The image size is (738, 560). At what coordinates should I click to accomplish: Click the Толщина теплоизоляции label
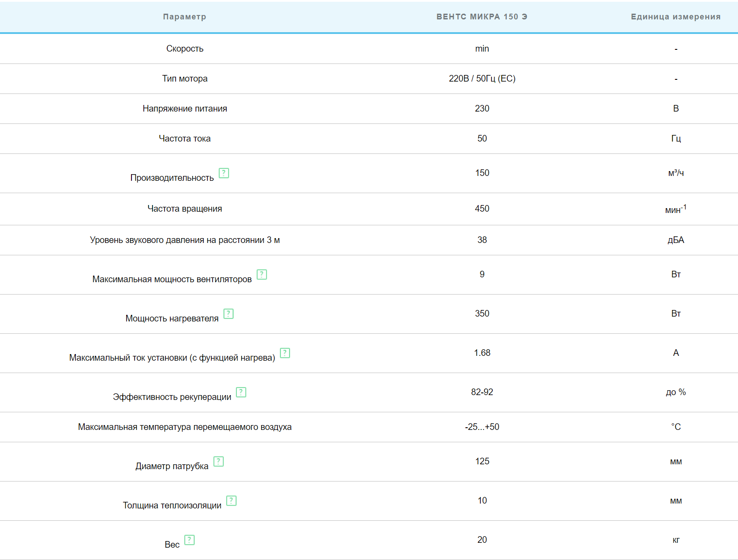[172, 505]
